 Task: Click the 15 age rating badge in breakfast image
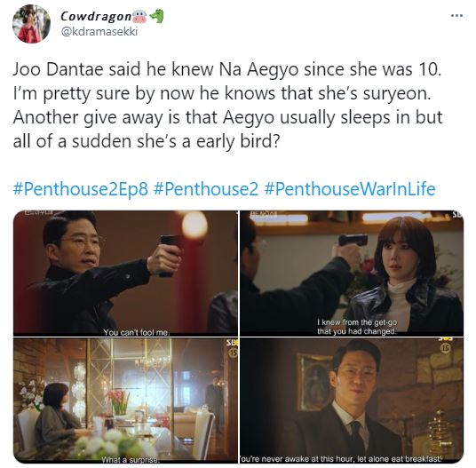444,348
